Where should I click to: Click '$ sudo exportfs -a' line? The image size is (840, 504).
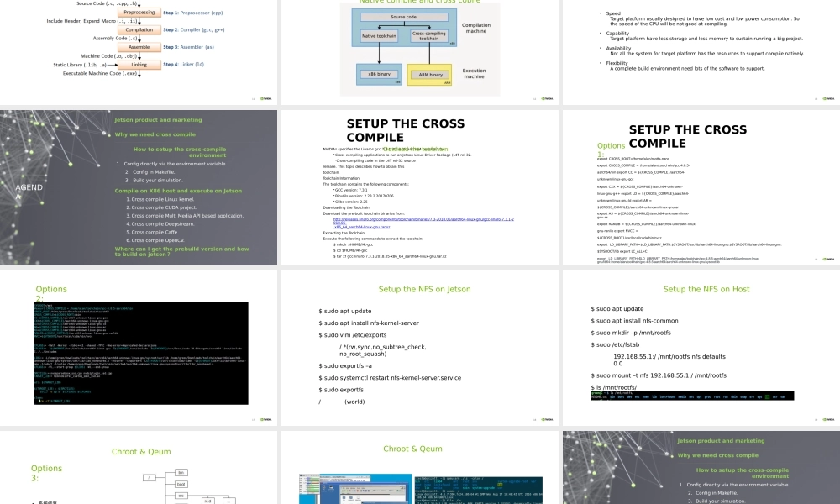pyautogui.click(x=345, y=365)
